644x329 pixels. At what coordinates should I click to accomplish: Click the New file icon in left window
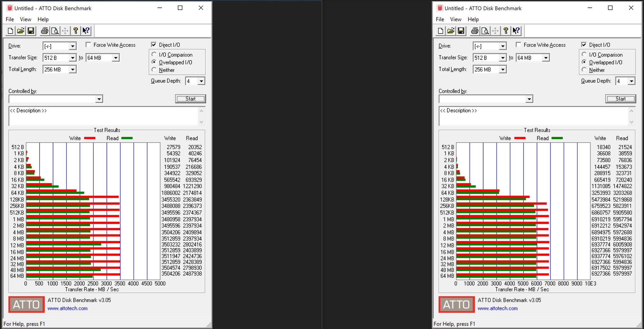point(10,31)
